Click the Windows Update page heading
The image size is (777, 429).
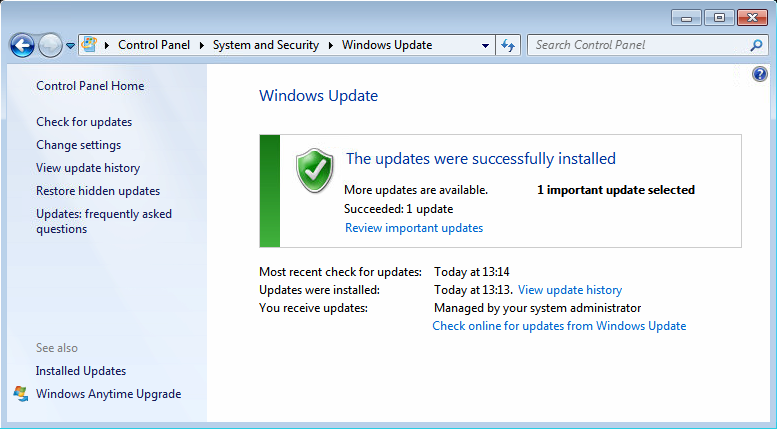coord(319,96)
